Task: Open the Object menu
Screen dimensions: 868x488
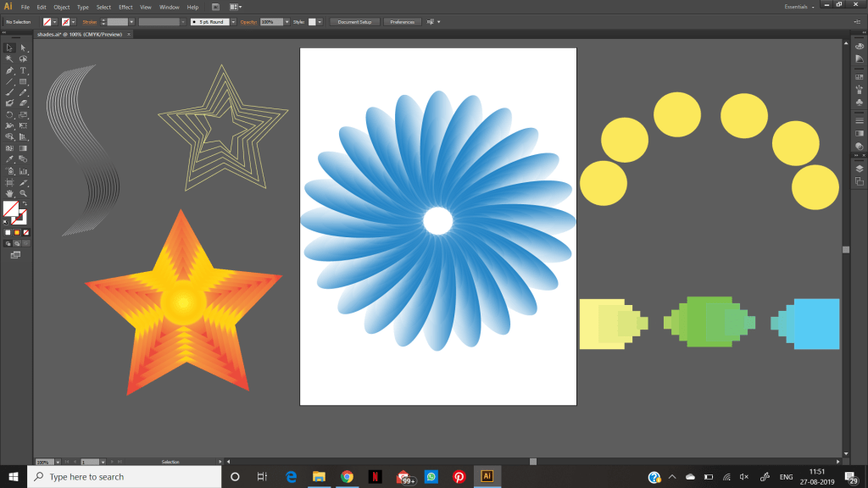Action: pyautogui.click(x=62, y=7)
